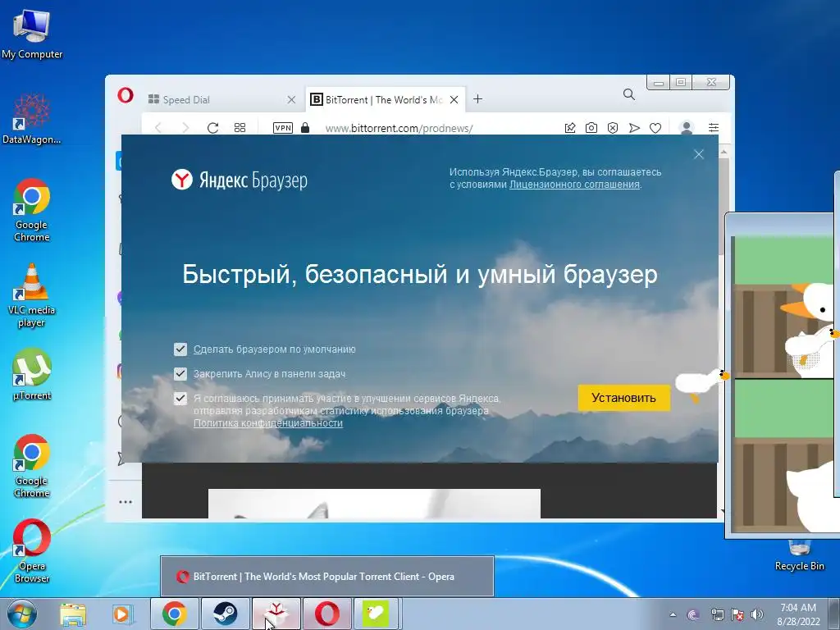This screenshot has width=840, height=630.
Task: Open the Лицензионного соглашения link
Action: (x=574, y=185)
